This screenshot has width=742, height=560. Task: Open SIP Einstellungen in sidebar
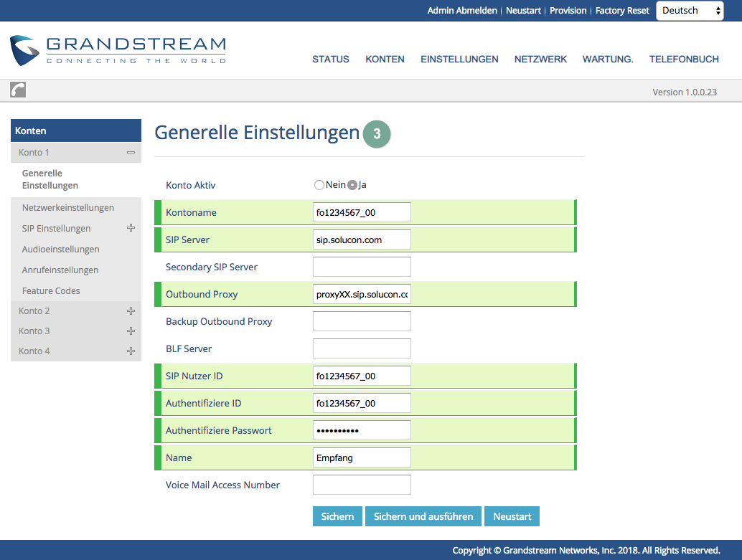[56, 229]
